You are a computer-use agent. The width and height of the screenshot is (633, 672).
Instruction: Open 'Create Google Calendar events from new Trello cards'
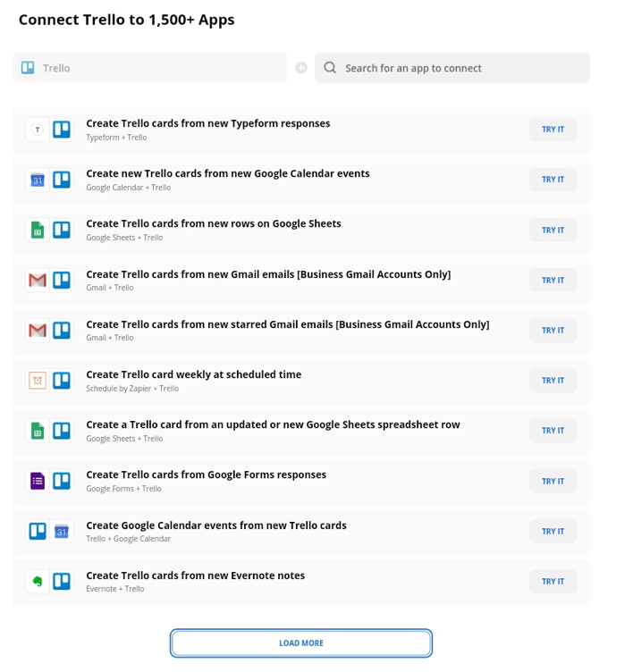[216, 525]
